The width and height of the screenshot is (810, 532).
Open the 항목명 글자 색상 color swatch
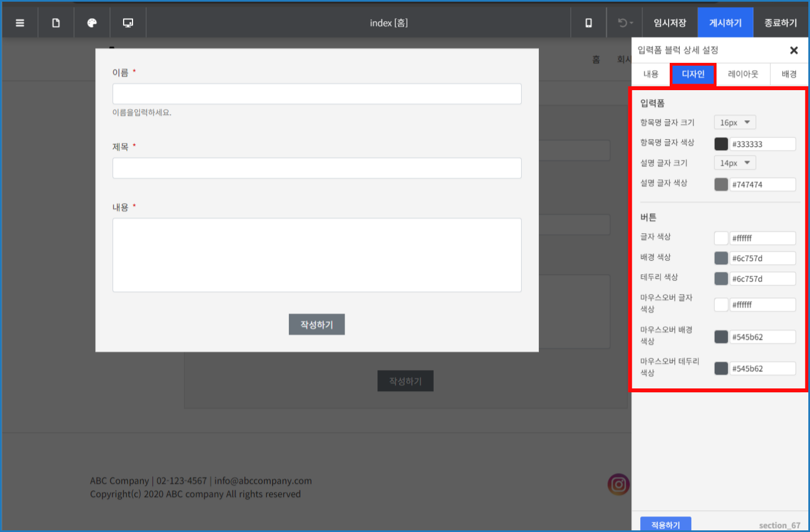(721, 144)
